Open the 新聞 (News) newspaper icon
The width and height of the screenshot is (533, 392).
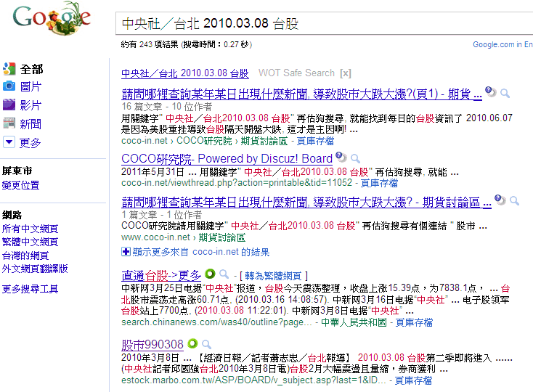[9, 123]
